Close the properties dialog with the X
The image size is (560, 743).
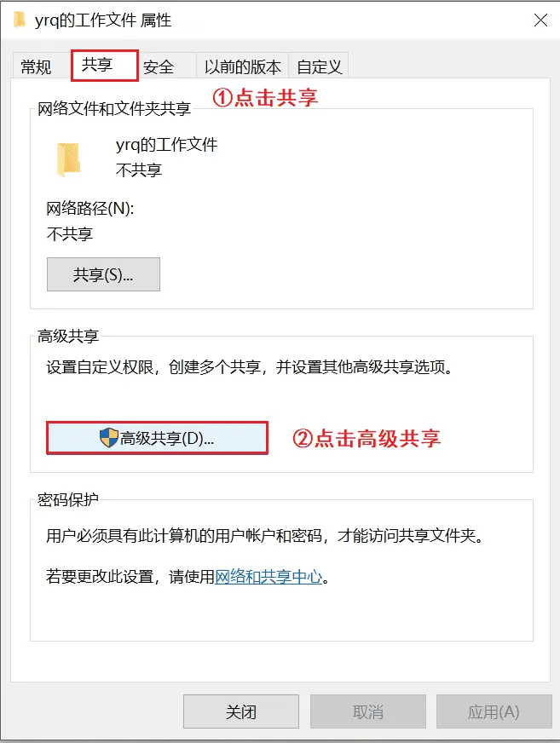click(540, 20)
